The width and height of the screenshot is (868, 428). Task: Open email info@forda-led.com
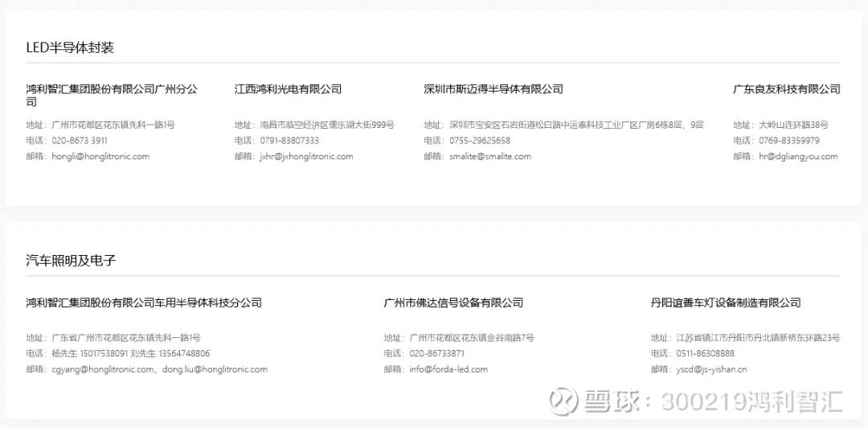pos(449,369)
